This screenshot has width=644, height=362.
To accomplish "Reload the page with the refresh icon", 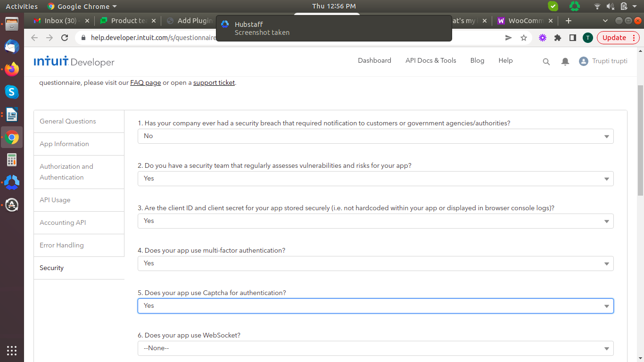I will [x=65, y=38].
